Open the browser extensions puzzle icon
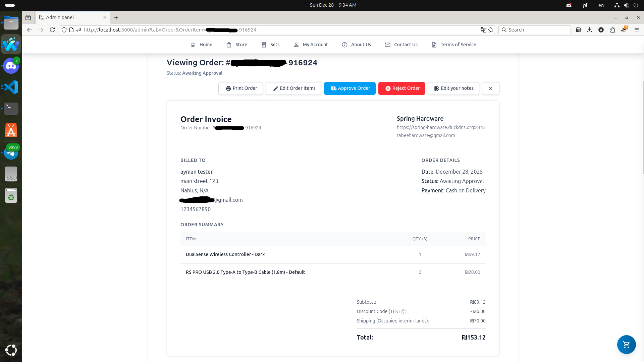The image size is (644, 362). click(x=613, y=30)
